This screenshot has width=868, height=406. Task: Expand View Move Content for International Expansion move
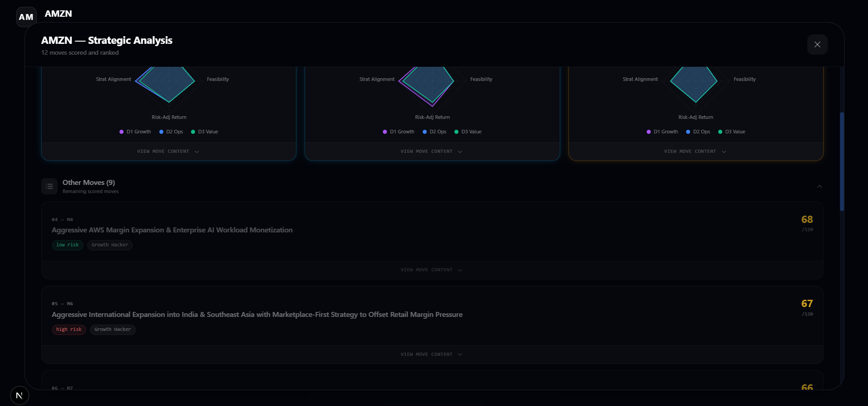[x=432, y=354]
